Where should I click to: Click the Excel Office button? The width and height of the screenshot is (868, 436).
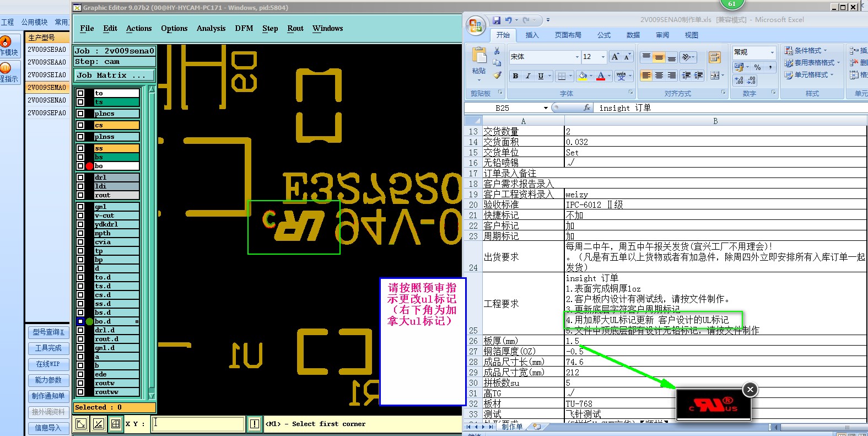[475, 25]
